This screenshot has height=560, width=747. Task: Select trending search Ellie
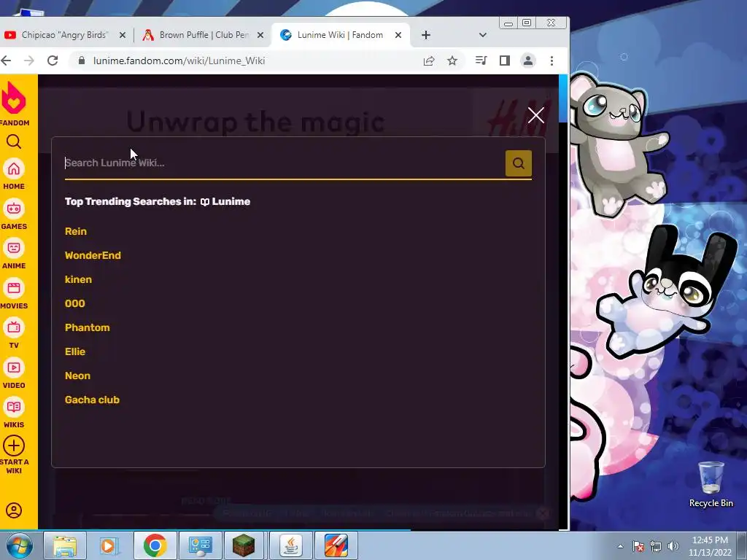75,352
